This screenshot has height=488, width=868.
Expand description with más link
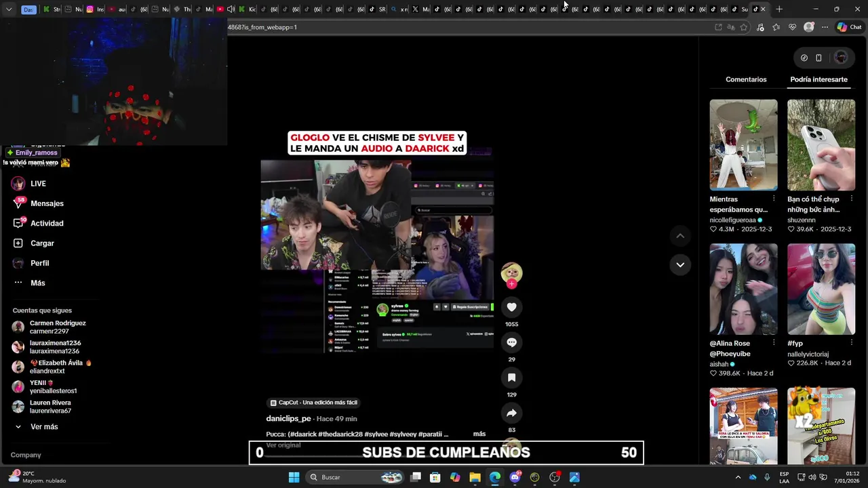(x=479, y=434)
